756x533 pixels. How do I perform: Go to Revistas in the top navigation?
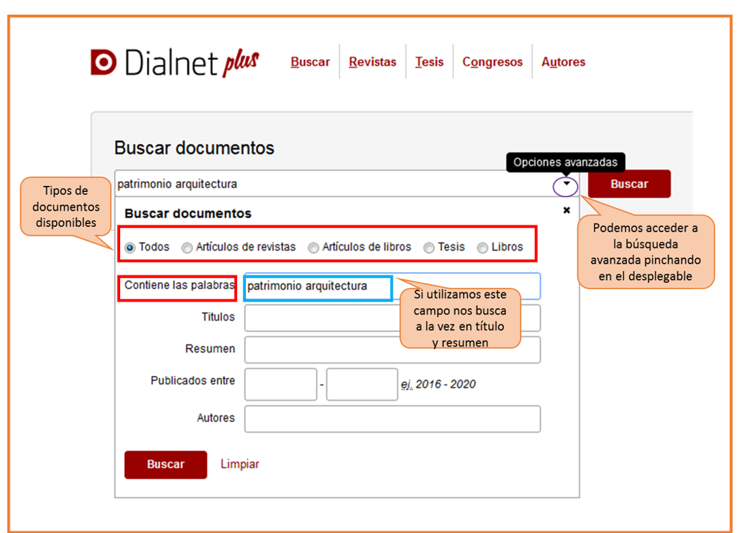coord(372,62)
